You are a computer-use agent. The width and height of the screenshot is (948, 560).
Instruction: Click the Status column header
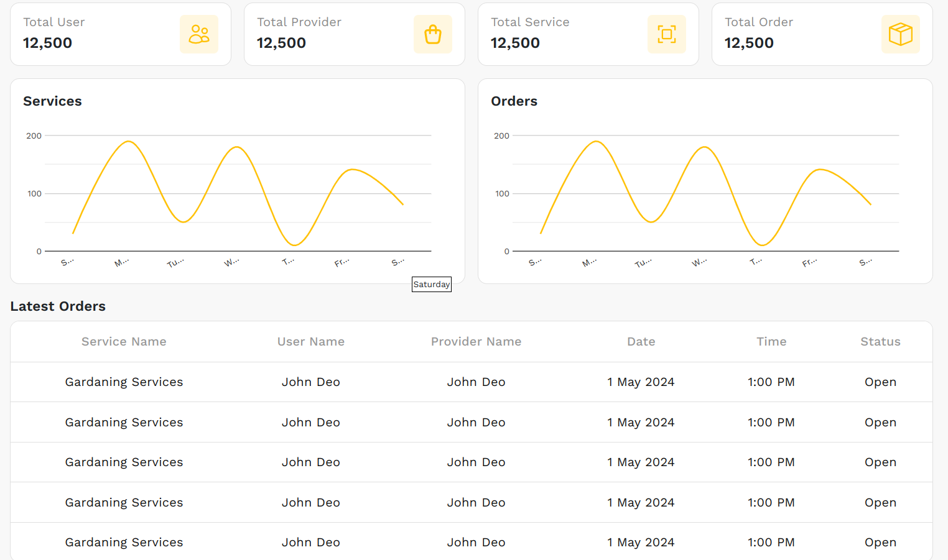(x=880, y=341)
